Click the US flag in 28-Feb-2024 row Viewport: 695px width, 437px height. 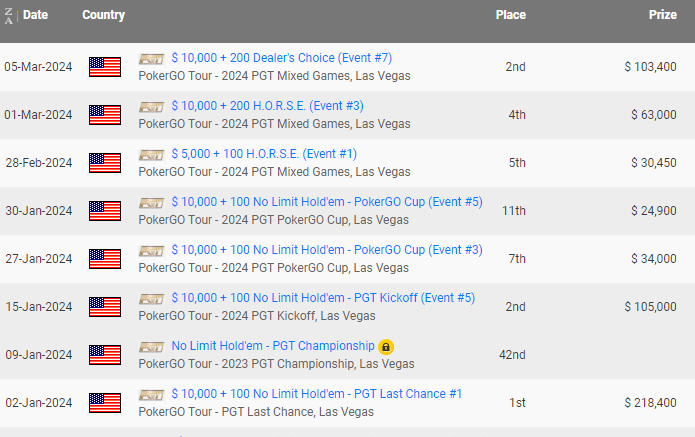[x=105, y=163]
